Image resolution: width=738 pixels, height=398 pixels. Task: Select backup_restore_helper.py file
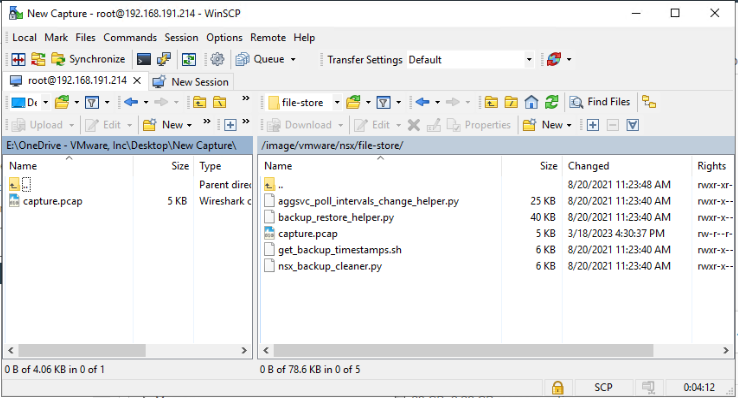coord(336,218)
